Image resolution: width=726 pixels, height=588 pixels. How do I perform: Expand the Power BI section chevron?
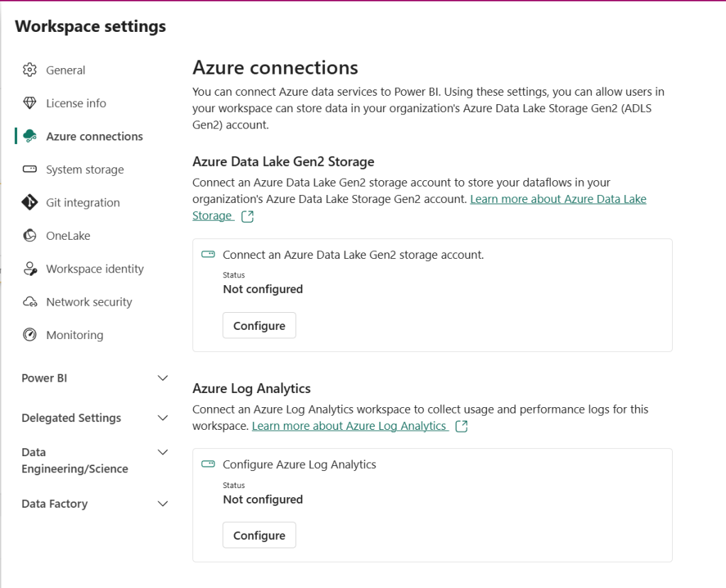[163, 378]
